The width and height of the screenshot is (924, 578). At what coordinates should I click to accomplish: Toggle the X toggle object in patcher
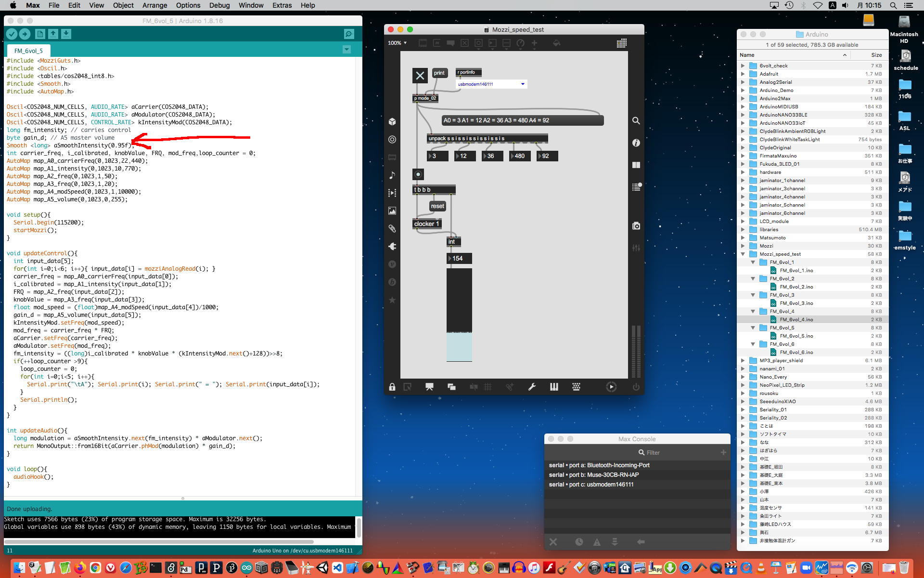(420, 76)
